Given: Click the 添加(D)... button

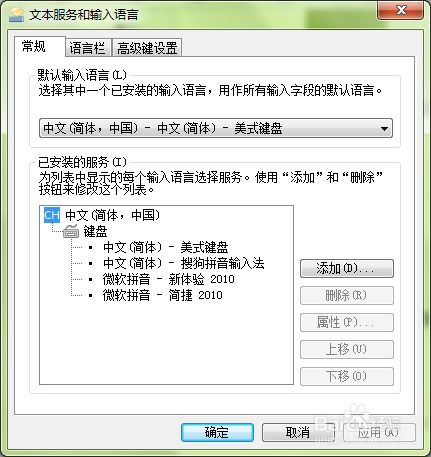Looking at the screenshot, I should (x=347, y=268).
